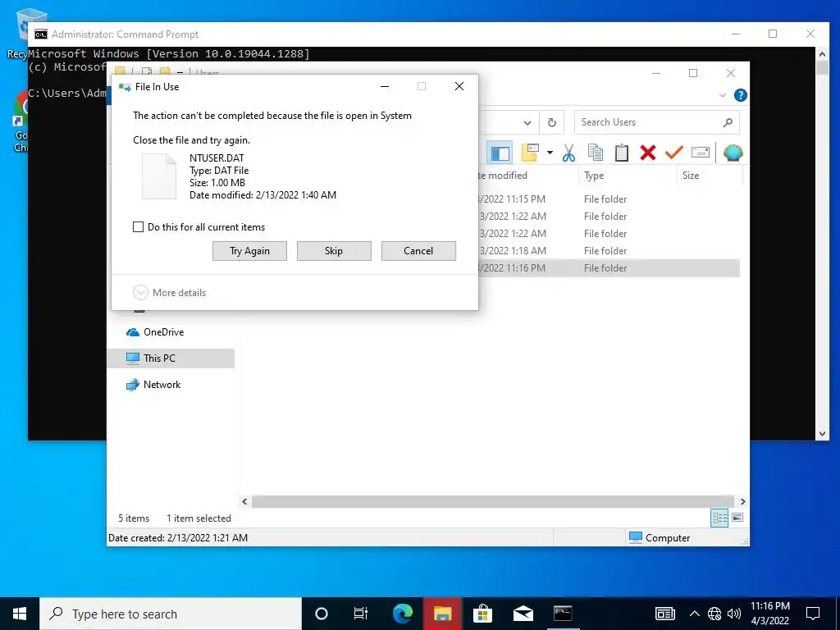This screenshot has height=630, width=840.
Task: Click Command Prompt scrollbar down arrow
Action: (822, 434)
